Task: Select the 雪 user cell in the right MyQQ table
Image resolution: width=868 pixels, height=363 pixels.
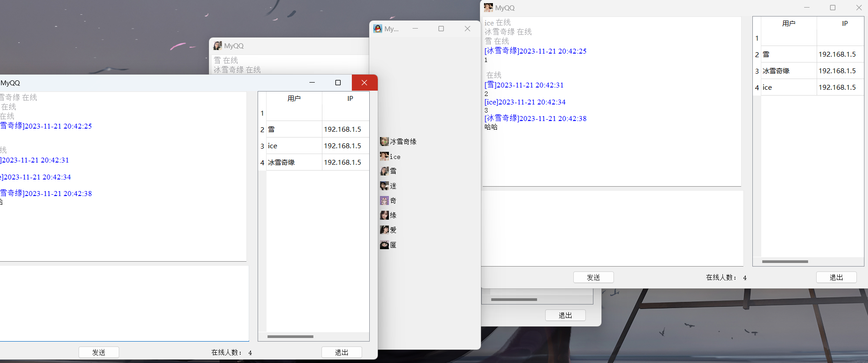Action: coord(789,54)
